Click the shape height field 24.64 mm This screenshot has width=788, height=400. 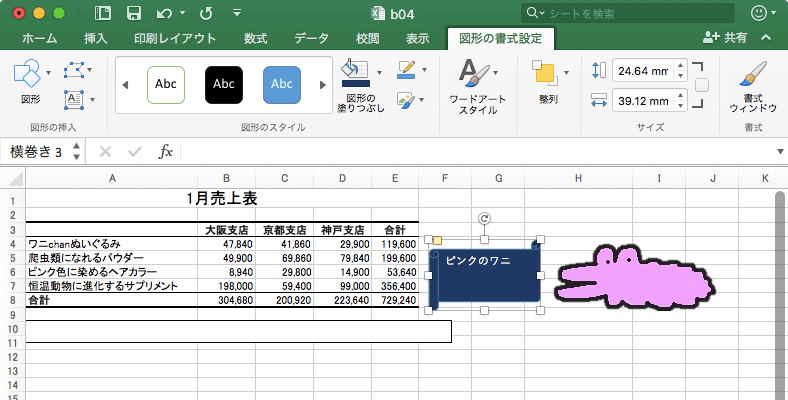tap(643, 71)
